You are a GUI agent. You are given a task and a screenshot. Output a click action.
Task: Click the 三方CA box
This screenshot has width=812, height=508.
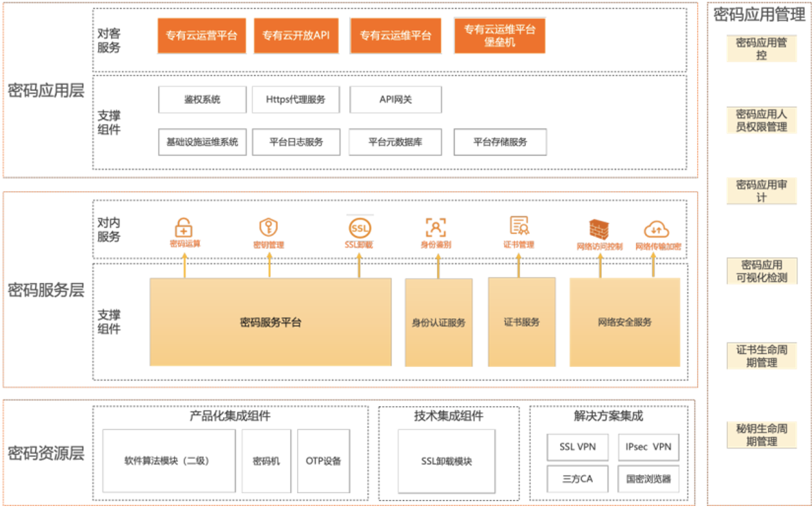577,479
